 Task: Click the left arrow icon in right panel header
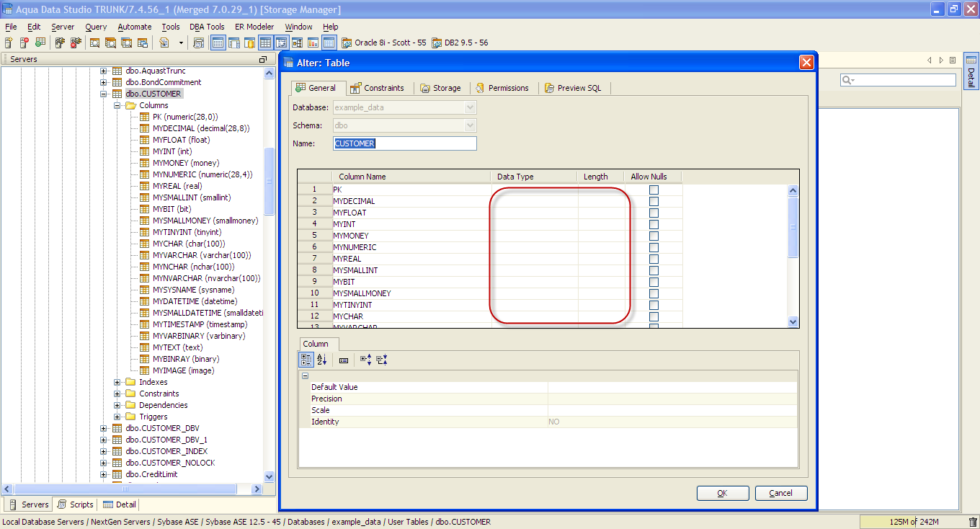930,60
